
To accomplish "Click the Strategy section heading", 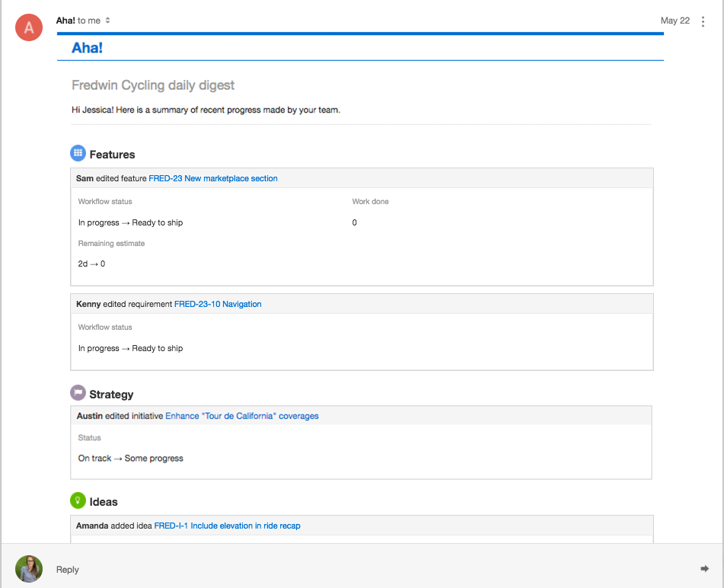I will click(111, 395).
